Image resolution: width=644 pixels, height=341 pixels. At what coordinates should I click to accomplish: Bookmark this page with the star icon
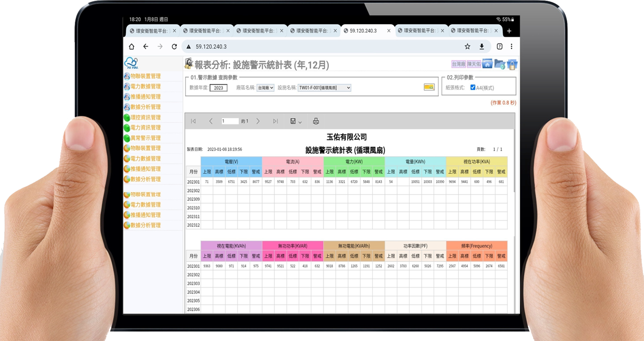point(467,47)
